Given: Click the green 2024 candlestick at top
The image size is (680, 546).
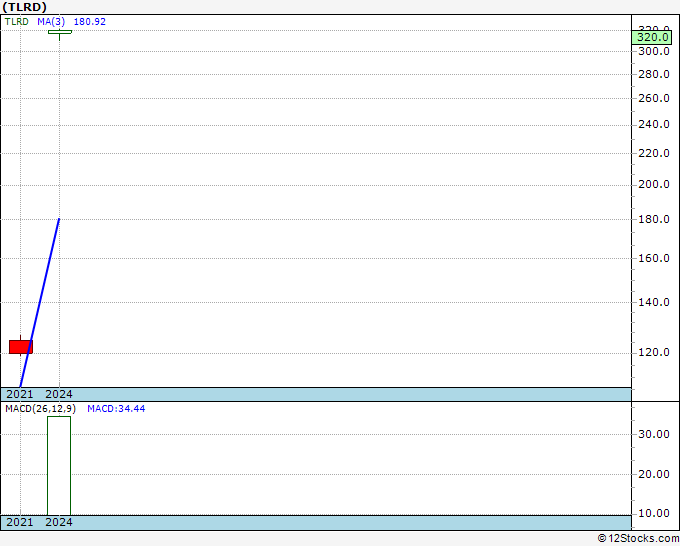Looking at the screenshot, I should (x=59, y=32).
